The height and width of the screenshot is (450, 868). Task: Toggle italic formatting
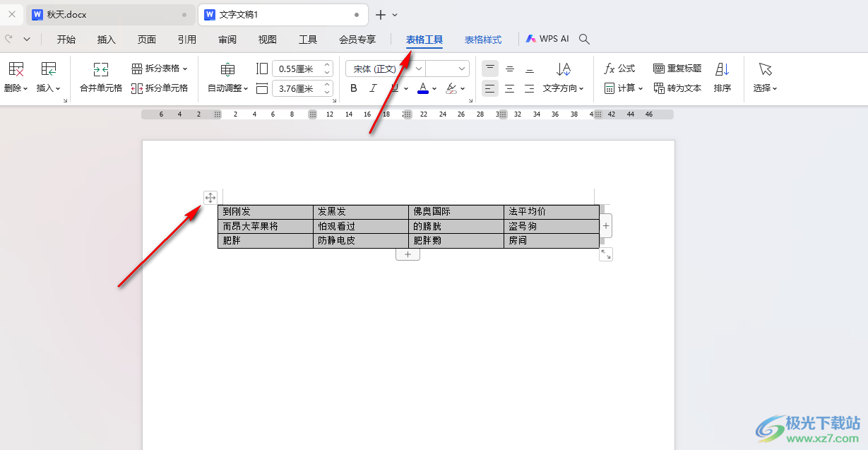[374, 88]
